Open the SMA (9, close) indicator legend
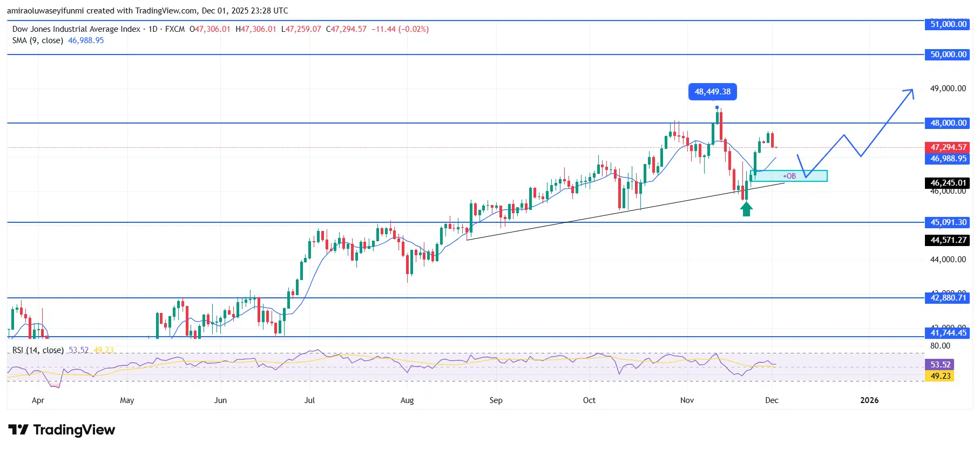 point(38,40)
